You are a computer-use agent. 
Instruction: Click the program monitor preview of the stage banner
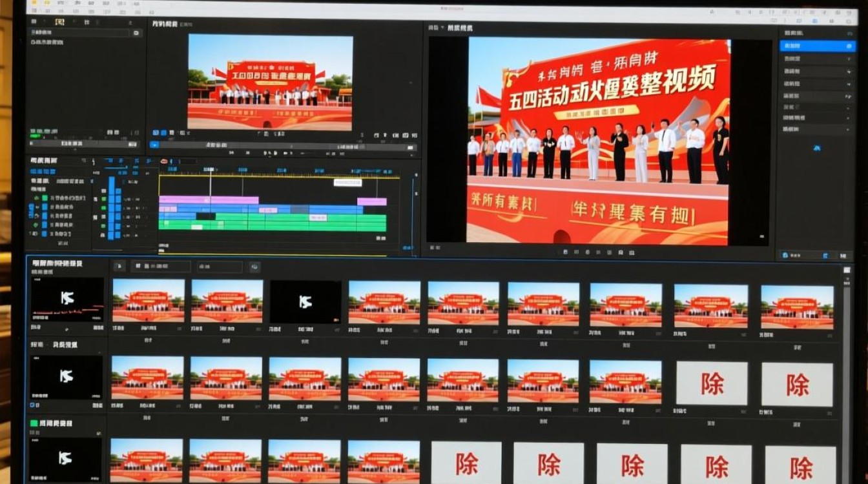599,141
